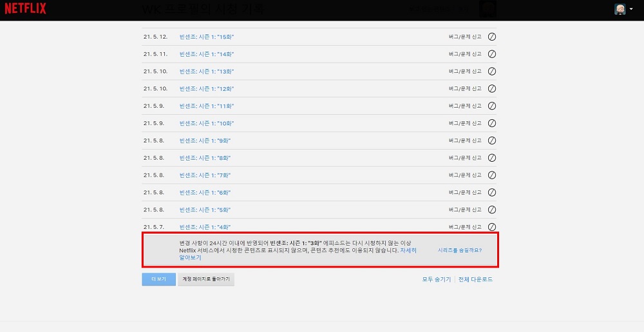Report a problem for 13화 row
This screenshot has width=644, height=332.
[x=465, y=72]
